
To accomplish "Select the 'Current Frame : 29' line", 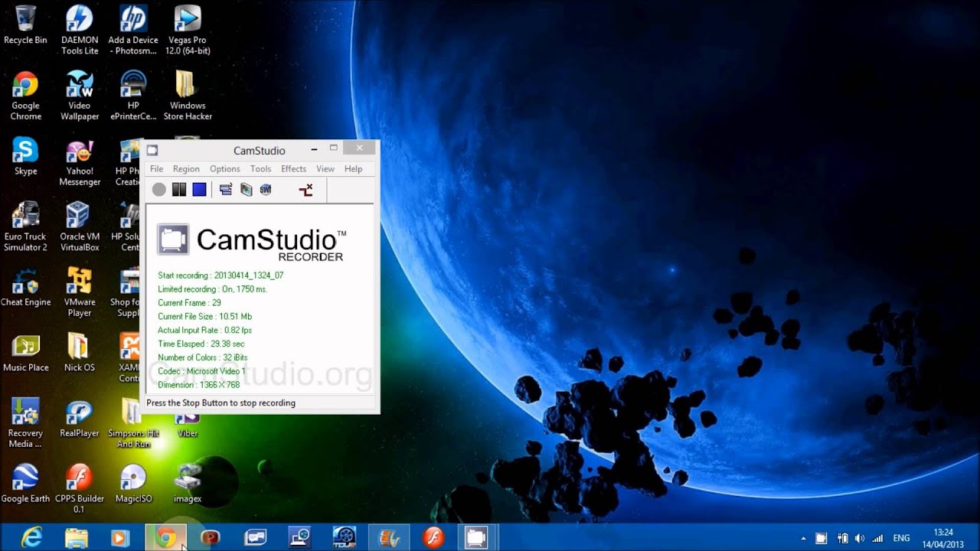I will click(189, 303).
